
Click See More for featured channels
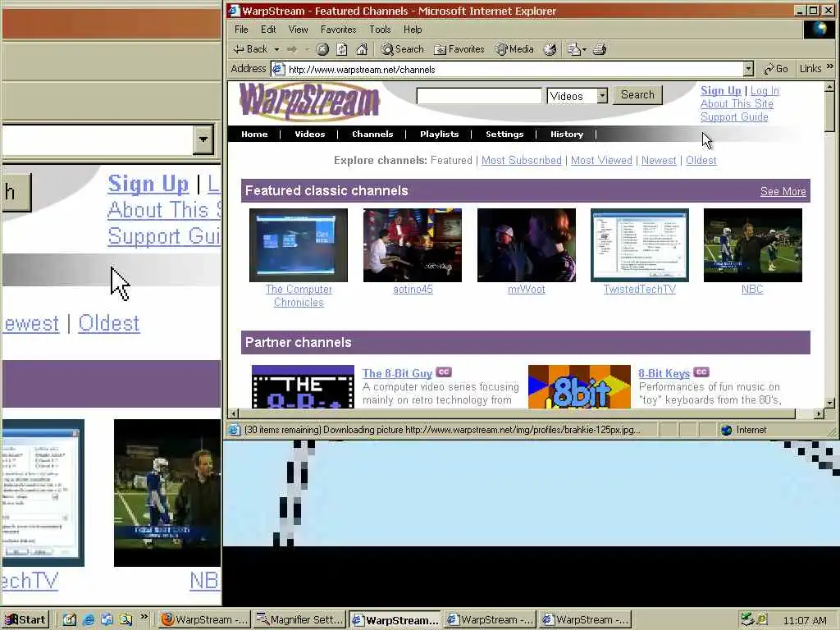tap(783, 191)
